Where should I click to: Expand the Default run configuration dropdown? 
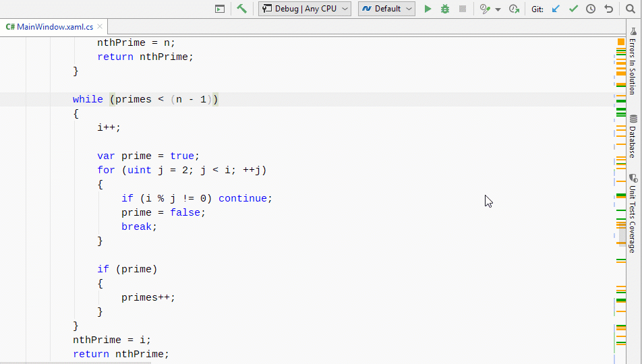point(386,9)
